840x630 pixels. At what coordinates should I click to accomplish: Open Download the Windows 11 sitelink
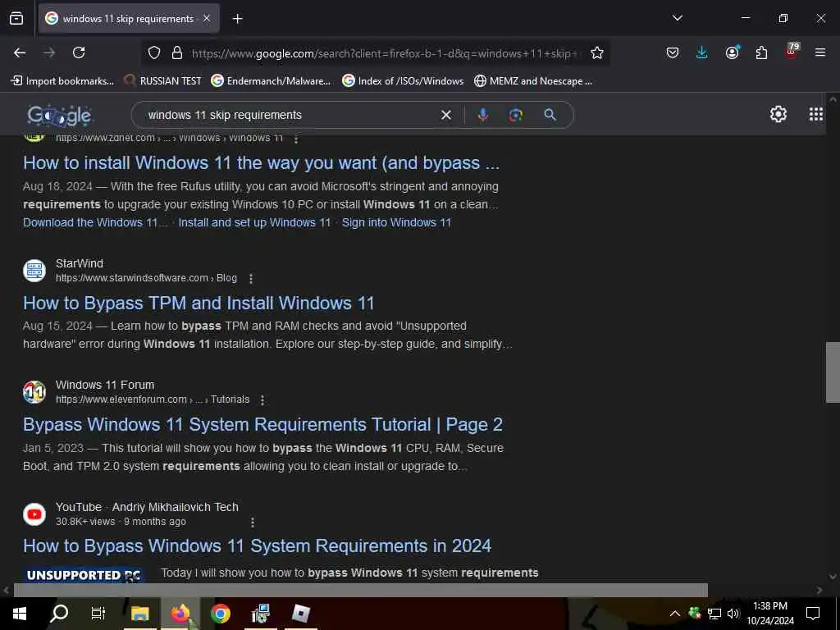[95, 222]
